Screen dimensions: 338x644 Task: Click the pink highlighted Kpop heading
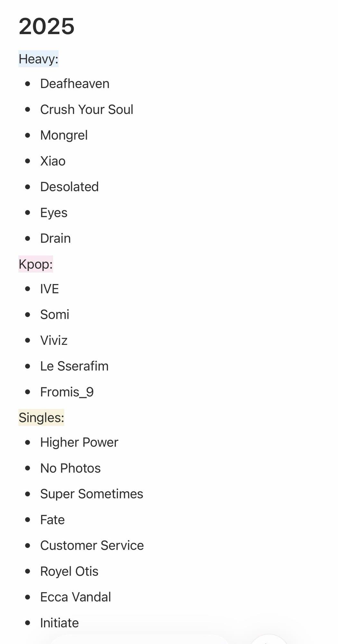tap(35, 264)
